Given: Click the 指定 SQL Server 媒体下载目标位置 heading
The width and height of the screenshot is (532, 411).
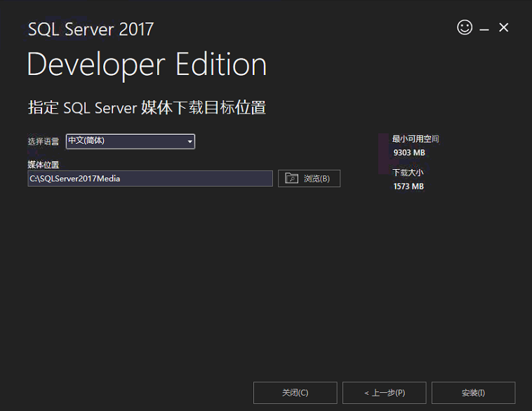Looking at the screenshot, I should (147, 107).
